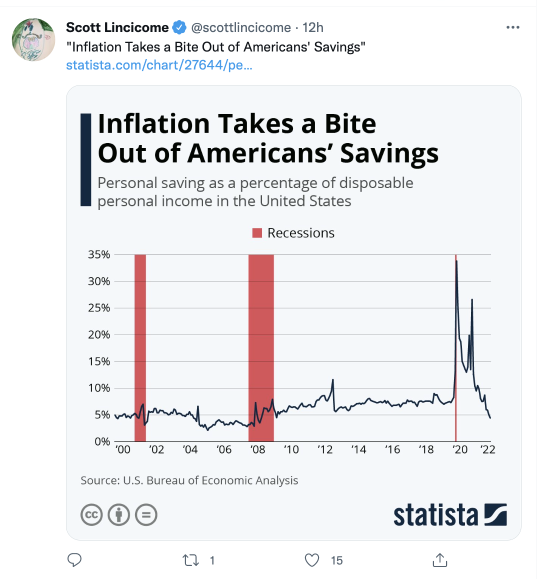Screen dimensions: 542x579
Task: Click the Scott Lincicome display name
Action: pyautogui.click(x=117, y=27)
